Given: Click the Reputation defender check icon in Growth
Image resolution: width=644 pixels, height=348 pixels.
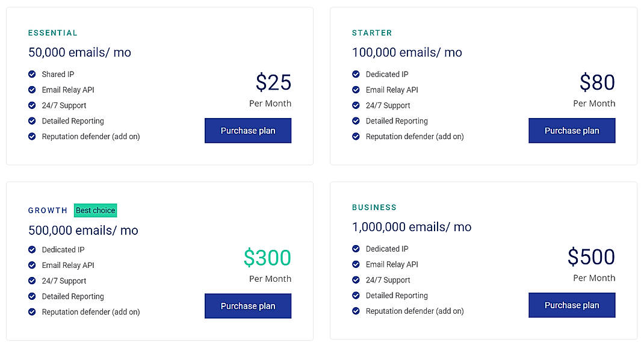Looking at the screenshot, I should click(x=32, y=312).
